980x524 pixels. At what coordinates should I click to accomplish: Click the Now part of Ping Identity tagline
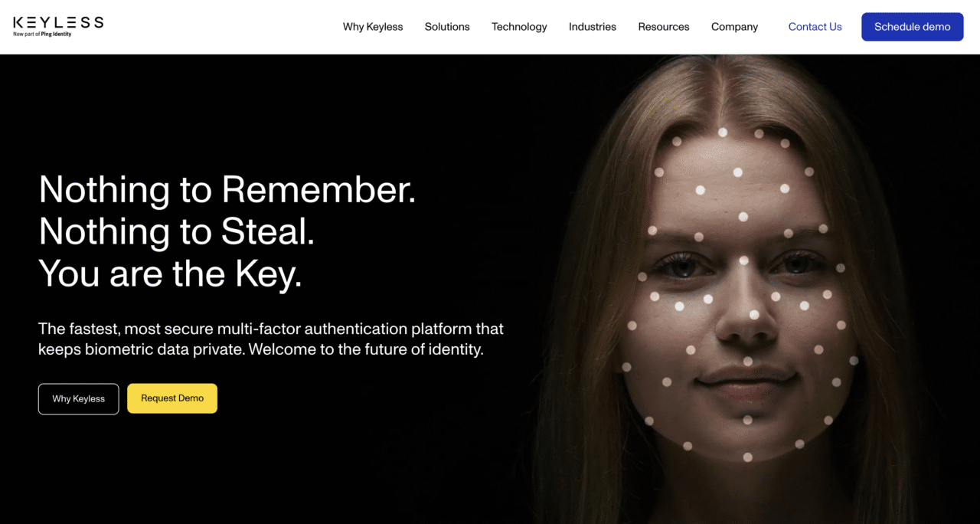(x=42, y=34)
